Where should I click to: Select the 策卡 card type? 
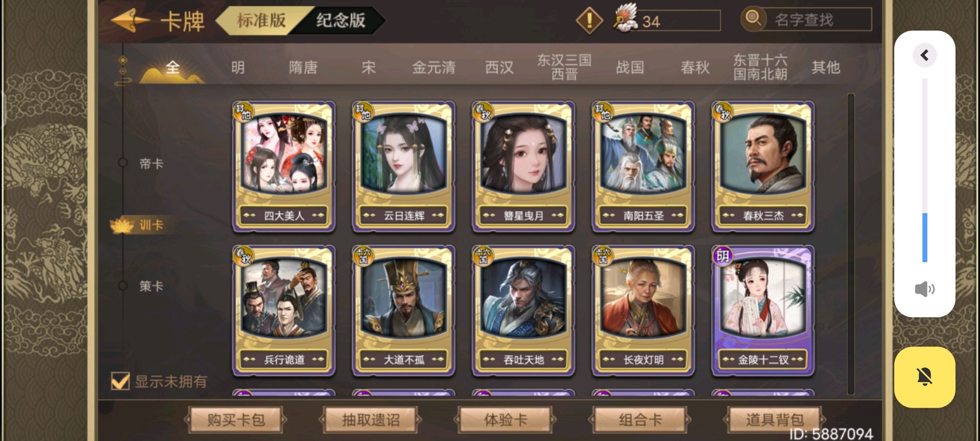point(151,286)
